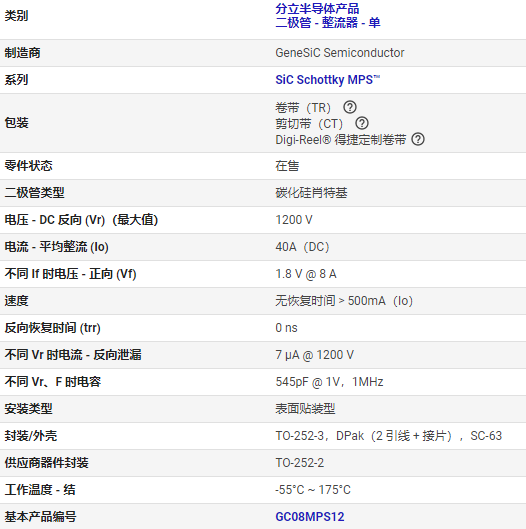Click the 7 µA @ 1200 V value
Screen dimensions: 526x529
point(315,355)
